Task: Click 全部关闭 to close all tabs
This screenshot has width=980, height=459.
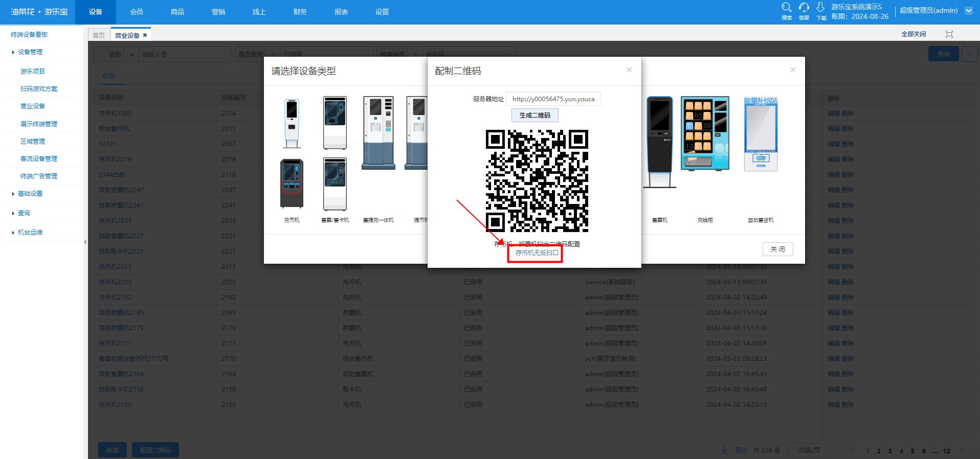Action: (914, 34)
